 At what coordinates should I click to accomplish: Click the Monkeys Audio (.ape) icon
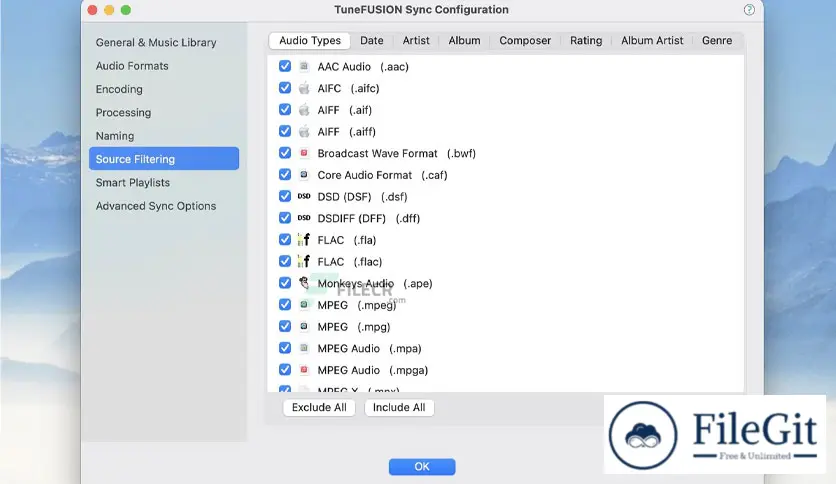(304, 283)
